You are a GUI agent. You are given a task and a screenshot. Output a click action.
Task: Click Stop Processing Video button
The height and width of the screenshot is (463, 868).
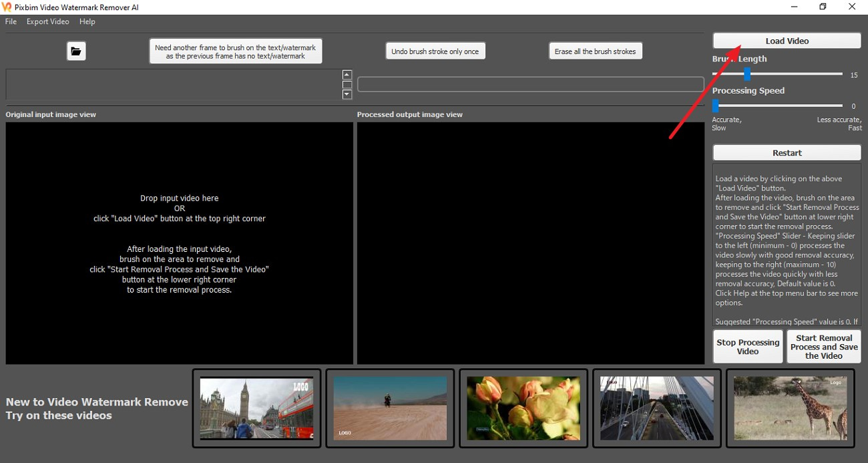pyautogui.click(x=748, y=347)
